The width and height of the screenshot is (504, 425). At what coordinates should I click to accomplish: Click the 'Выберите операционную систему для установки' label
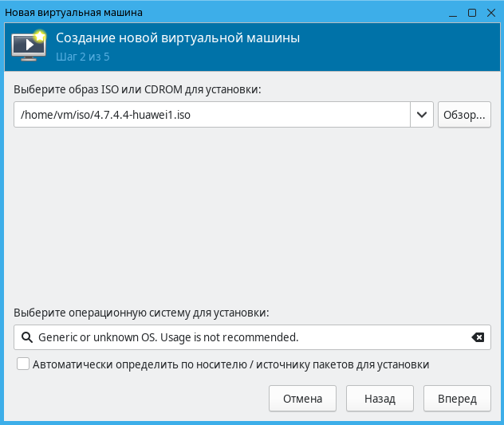pos(141,313)
